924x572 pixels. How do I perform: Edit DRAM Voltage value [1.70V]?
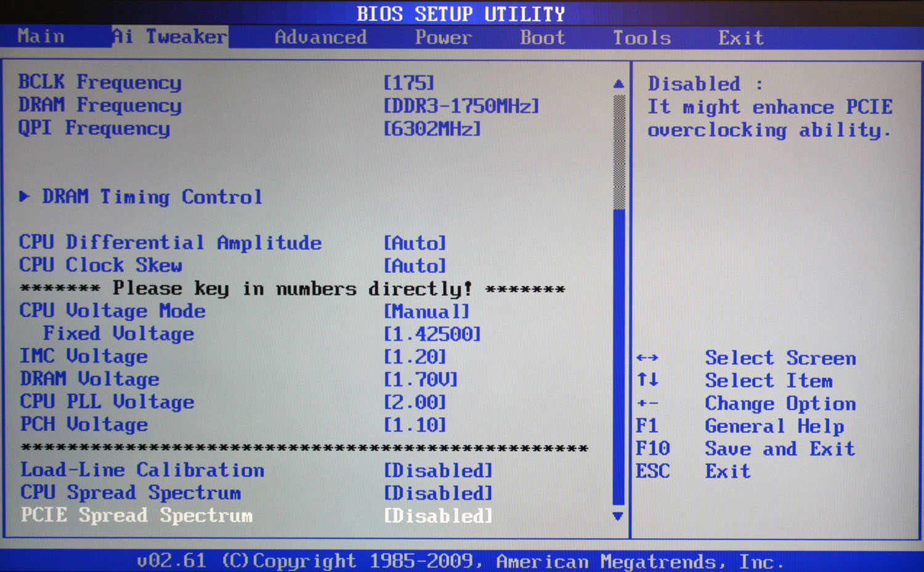[421, 380]
